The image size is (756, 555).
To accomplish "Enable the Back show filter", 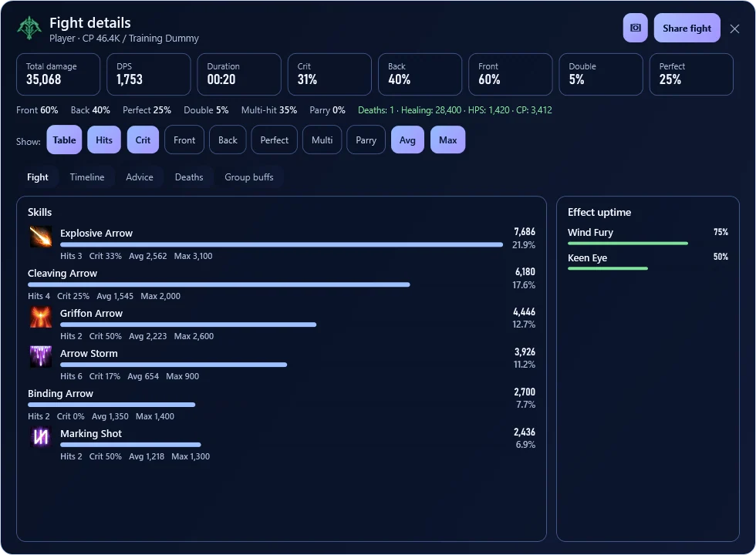I will tap(228, 140).
